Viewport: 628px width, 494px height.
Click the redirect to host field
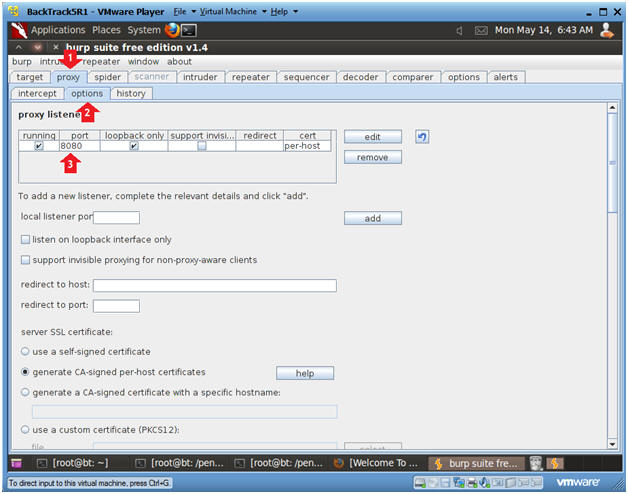(x=215, y=285)
